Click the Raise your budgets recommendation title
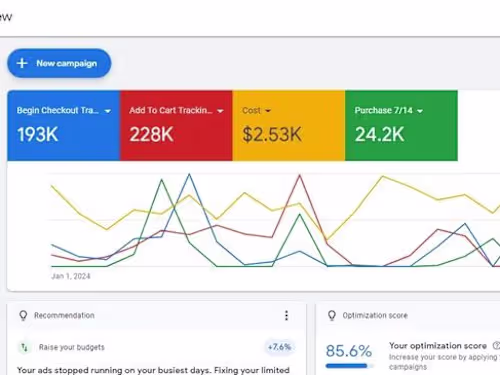The image size is (500, 375). click(72, 347)
